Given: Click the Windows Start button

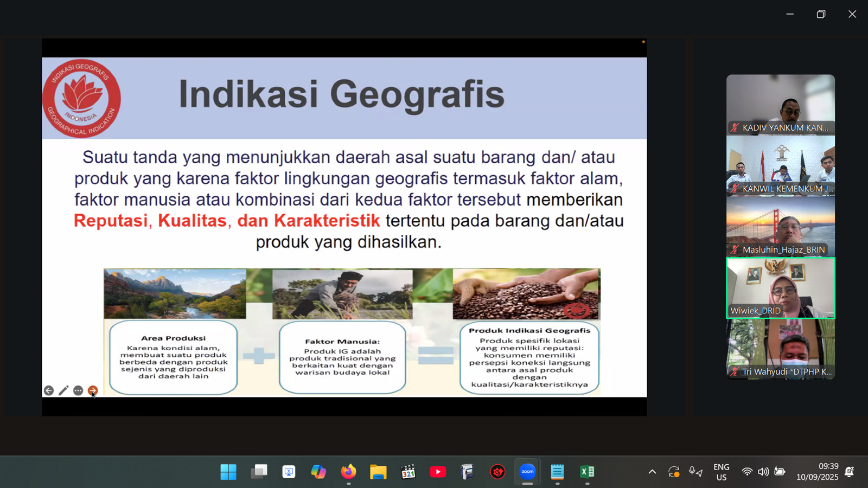Looking at the screenshot, I should [228, 472].
